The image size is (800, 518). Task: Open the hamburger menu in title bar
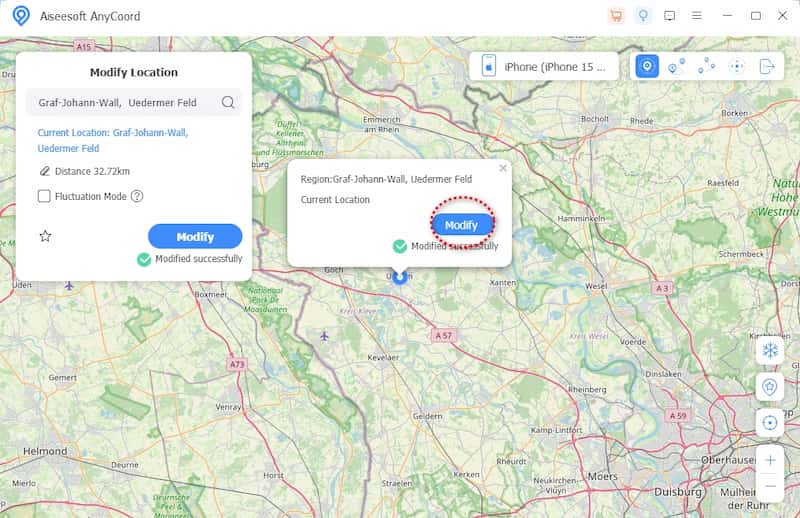(696, 16)
